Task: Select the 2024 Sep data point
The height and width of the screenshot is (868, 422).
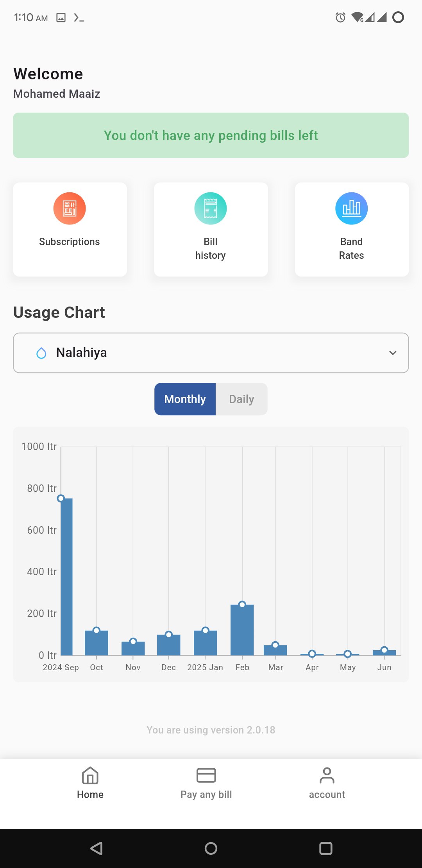Action: tap(61, 498)
